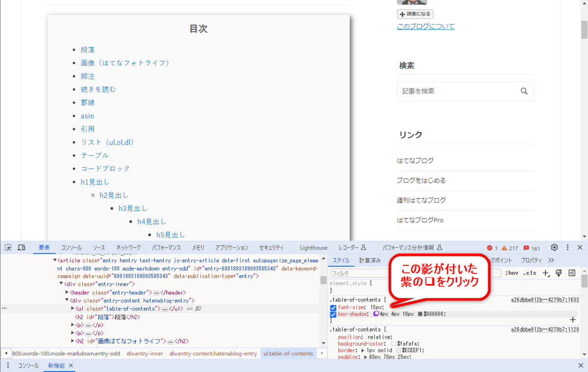Expand the ul.table-of-contents node
Viewport: 588px width, 372px height.
73,309
